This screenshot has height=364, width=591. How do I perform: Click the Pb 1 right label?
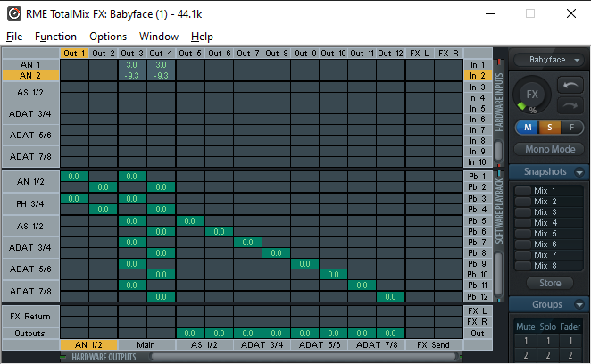tap(478, 177)
